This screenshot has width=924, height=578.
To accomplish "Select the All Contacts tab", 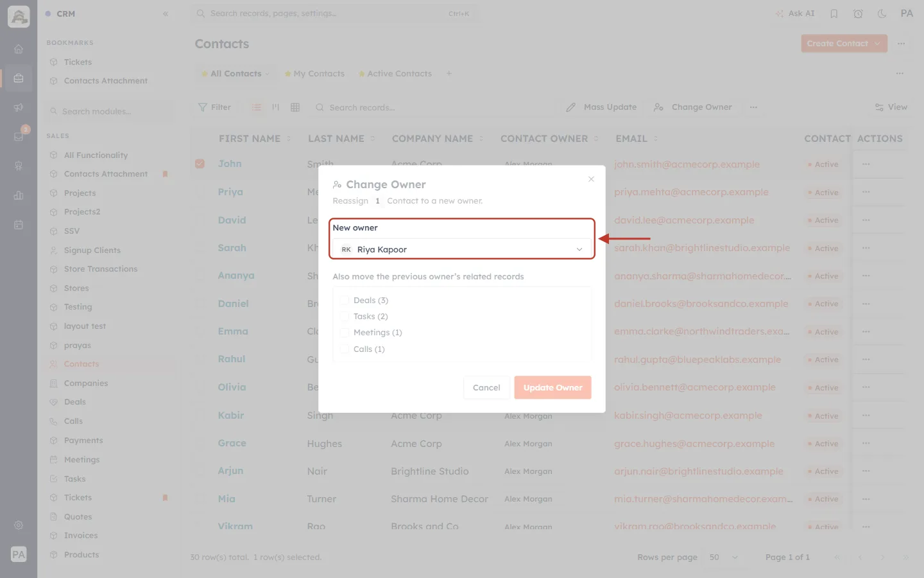I will click(x=235, y=74).
